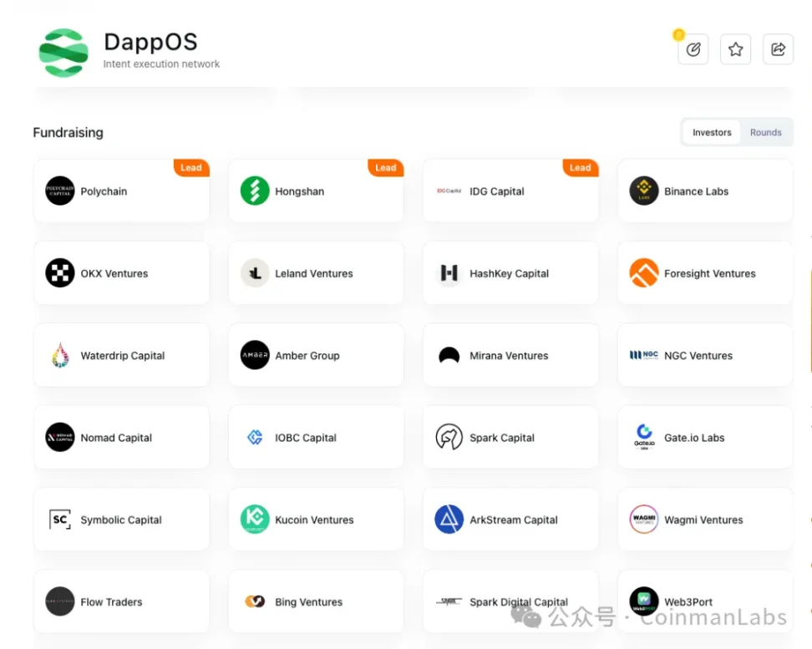The width and height of the screenshot is (812, 649).
Task: Favorite DappOS with the star icon
Action: click(x=735, y=49)
